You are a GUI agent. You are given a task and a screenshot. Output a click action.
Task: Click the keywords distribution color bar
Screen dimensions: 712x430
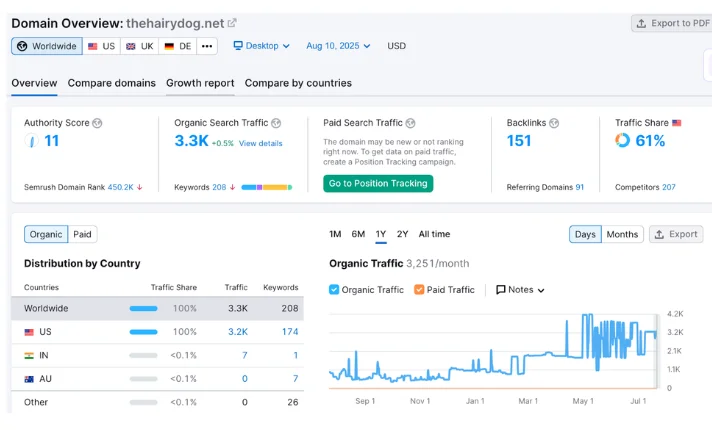266,187
